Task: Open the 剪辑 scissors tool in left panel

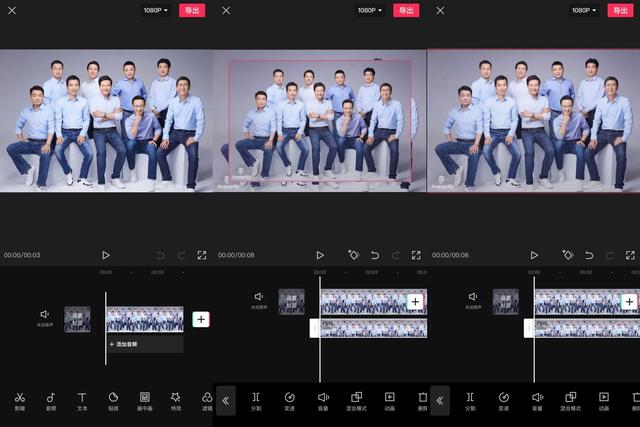Action: (20, 401)
